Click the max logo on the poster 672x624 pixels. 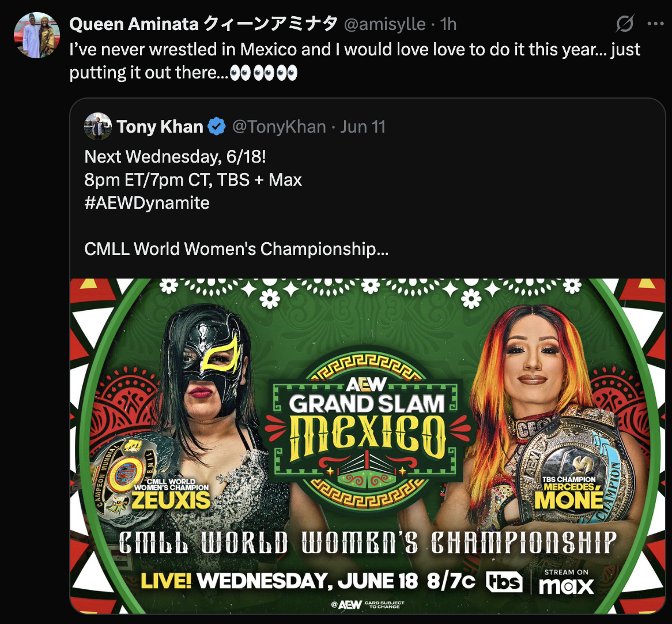coord(566,582)
